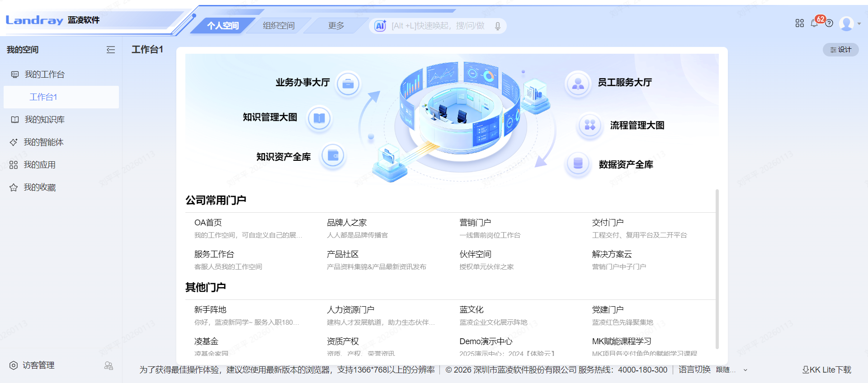
Task: Open the 交付门户 portal
Action: click(x=608, y=223)
